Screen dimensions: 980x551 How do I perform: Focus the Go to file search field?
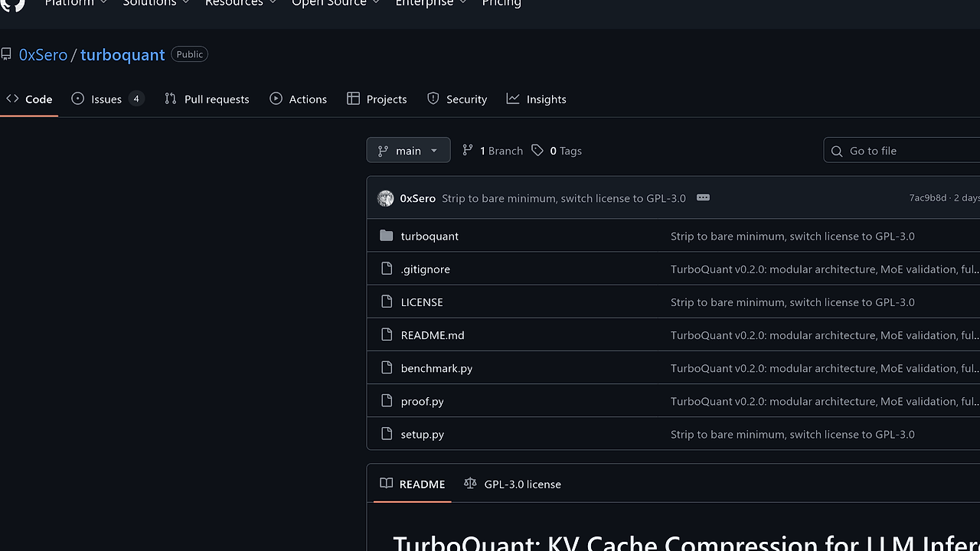(902, 151)
